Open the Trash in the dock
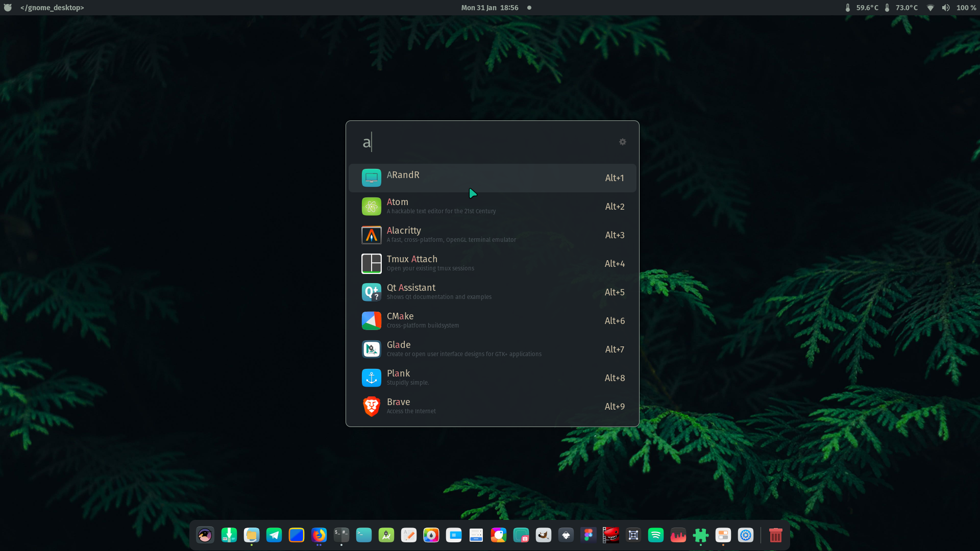Image resolution: width=980 pixels, height=551 pixels. pos(776,535)
